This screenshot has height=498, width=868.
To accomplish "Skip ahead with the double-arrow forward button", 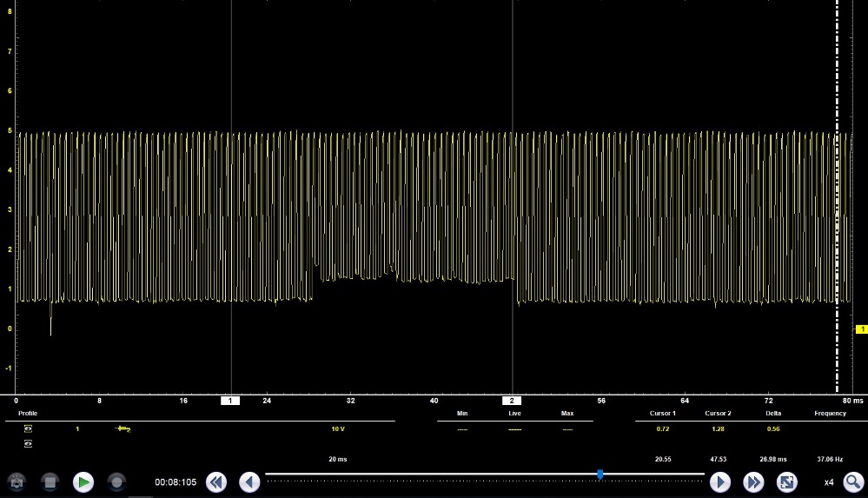I will [753, 481].
